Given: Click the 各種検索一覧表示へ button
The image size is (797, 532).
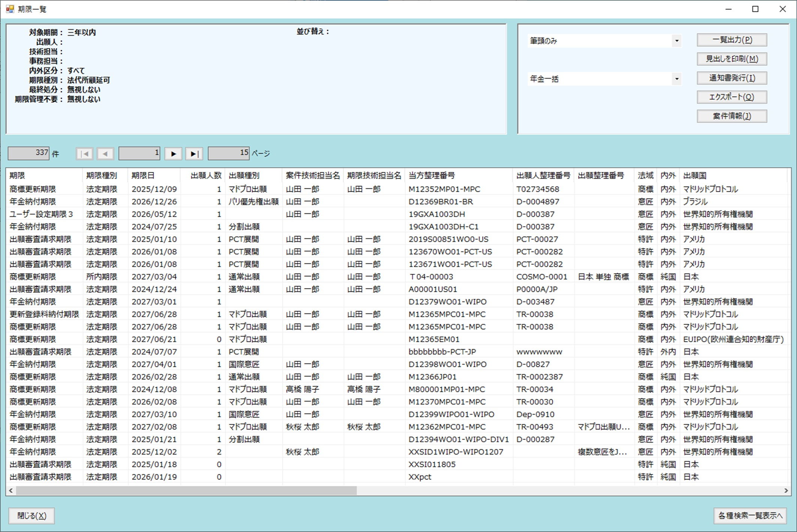Looking at the screenshot, I should 750,516.
